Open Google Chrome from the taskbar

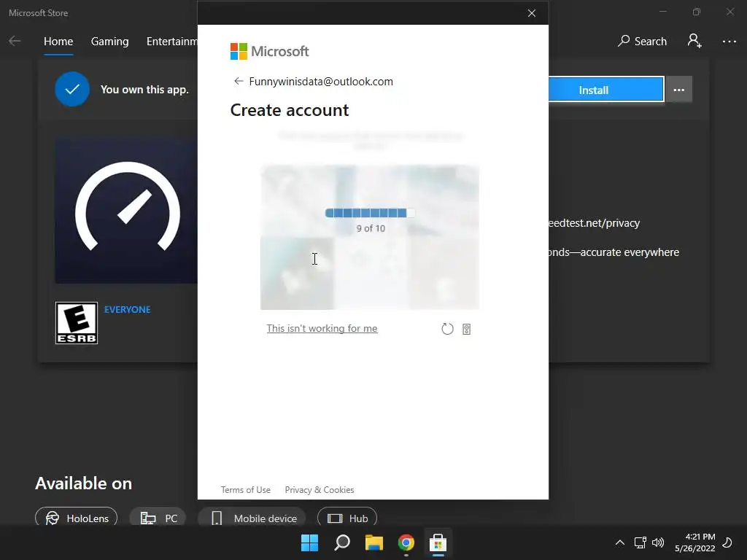(406, 542)
